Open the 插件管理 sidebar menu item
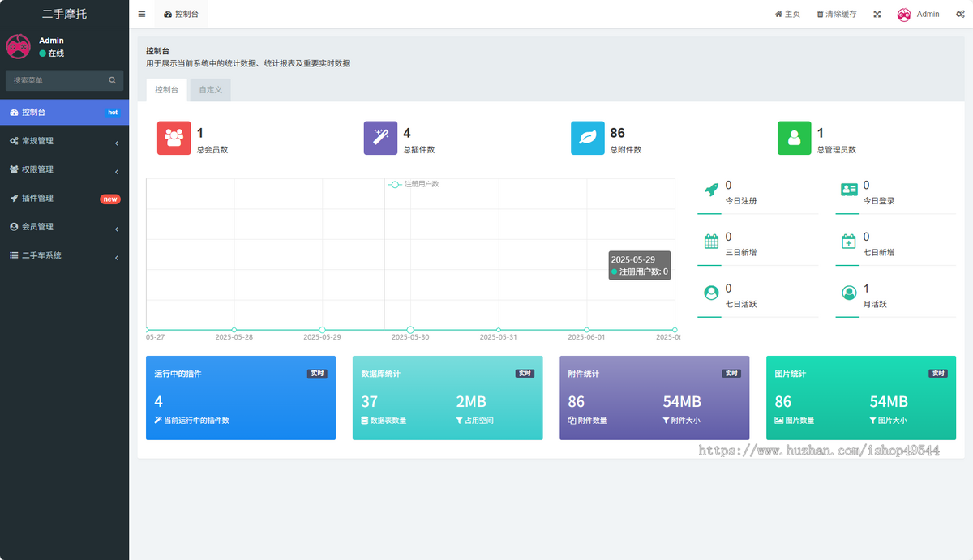The width and height of the screenshot is (973, 560). pos(64,198)
